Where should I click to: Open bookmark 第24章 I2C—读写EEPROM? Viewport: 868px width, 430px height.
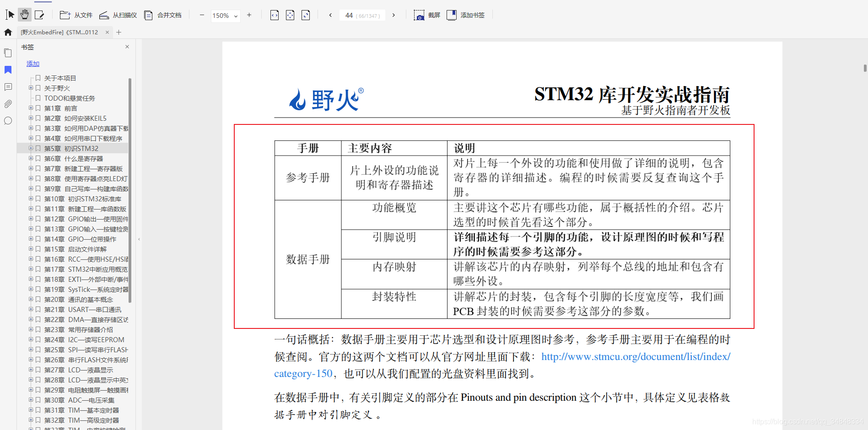(x=84, y=340)
